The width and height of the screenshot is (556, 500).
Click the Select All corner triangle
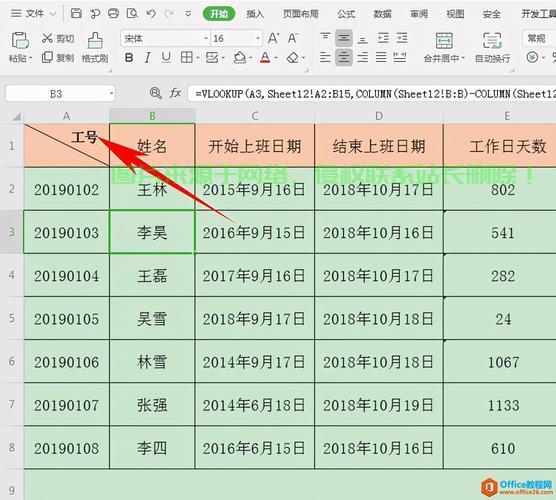(x=17, y=116)
